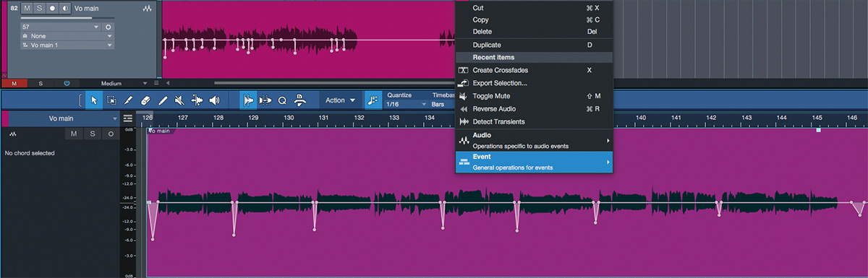This screenshot has width=868, height=278.
Task: Click the Detect Transients icon in menu
Action: pos(464,122)
